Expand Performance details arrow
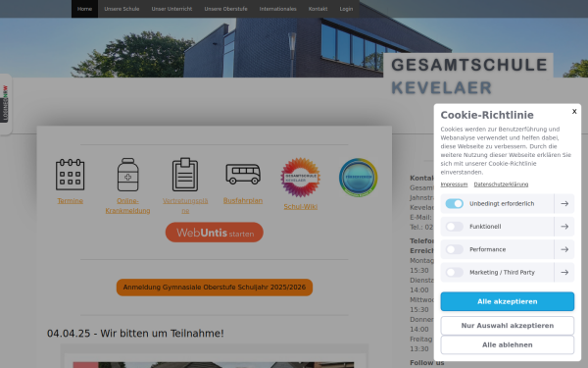This screenshot has height=368, width=588. click(x=564, y=249)
